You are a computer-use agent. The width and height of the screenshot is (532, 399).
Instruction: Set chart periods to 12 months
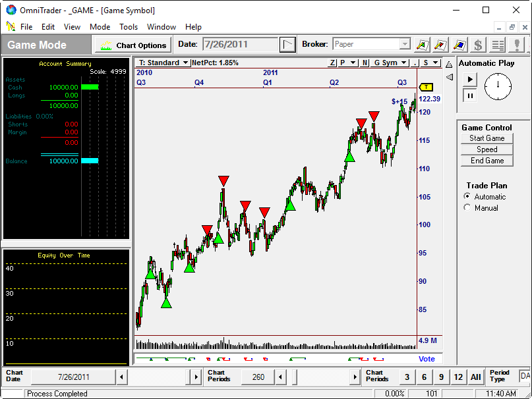tap(458, 377)
